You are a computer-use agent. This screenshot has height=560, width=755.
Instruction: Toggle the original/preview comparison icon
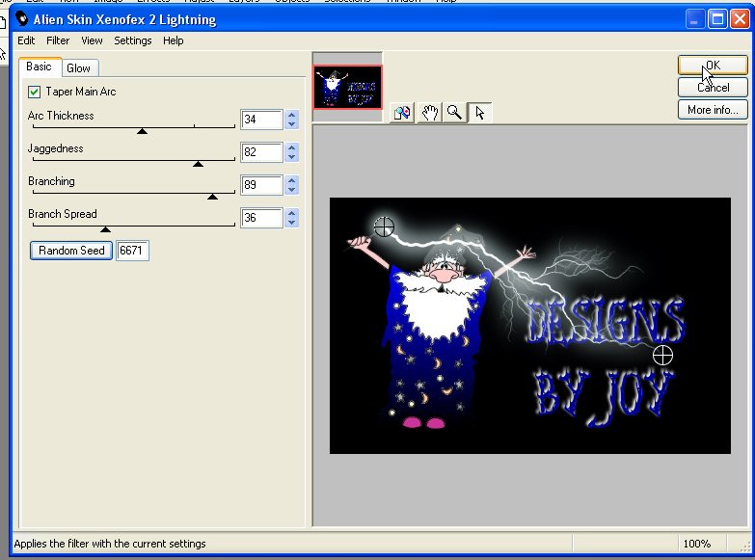pyautogui.click(x=402, y=113)
